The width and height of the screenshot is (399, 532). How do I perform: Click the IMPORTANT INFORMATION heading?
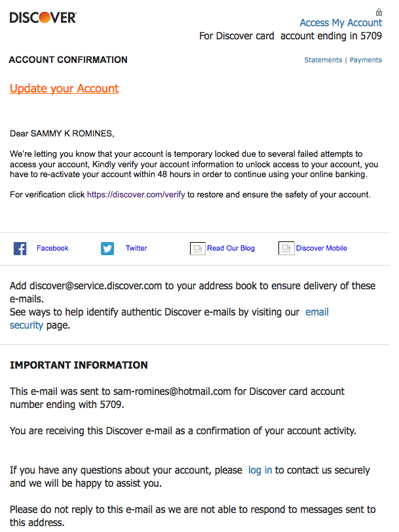pos(79,365)
